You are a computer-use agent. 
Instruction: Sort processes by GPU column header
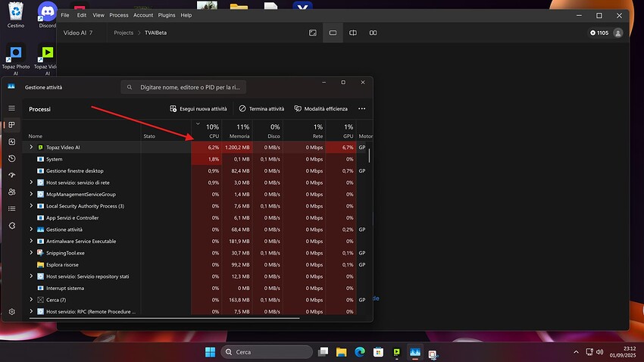[340, 130]
